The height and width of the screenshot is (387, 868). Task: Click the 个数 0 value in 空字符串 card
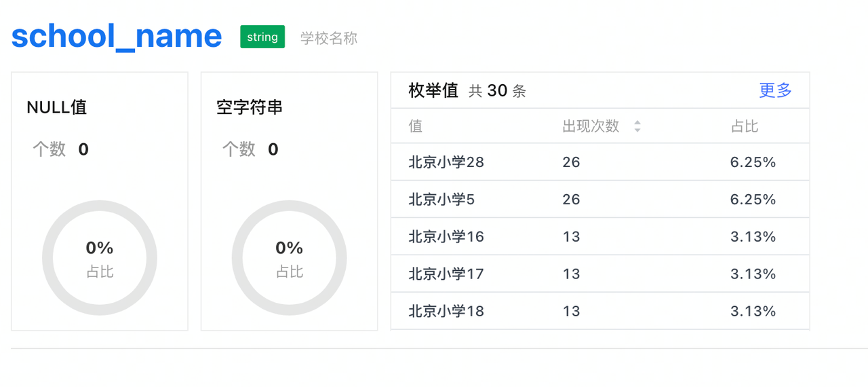[251, 149]
